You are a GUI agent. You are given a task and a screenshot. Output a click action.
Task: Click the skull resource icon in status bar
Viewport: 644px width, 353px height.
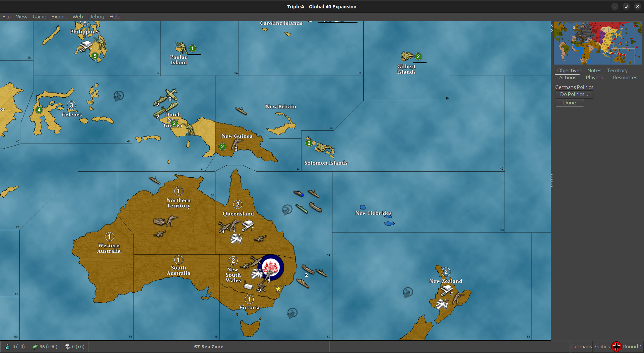(67, 347)
